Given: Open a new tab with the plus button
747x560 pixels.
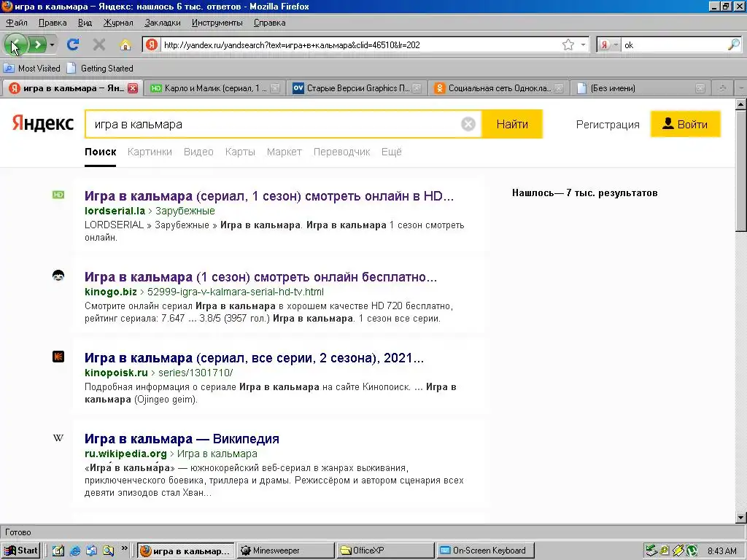Looking at the screenshot, I should click(x=723, y=88).
